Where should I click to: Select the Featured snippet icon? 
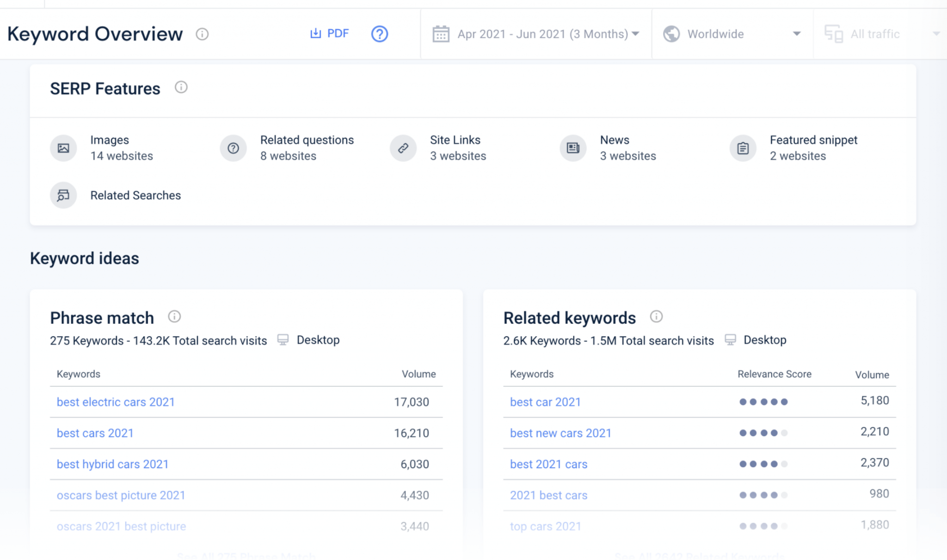coord(742,148)
